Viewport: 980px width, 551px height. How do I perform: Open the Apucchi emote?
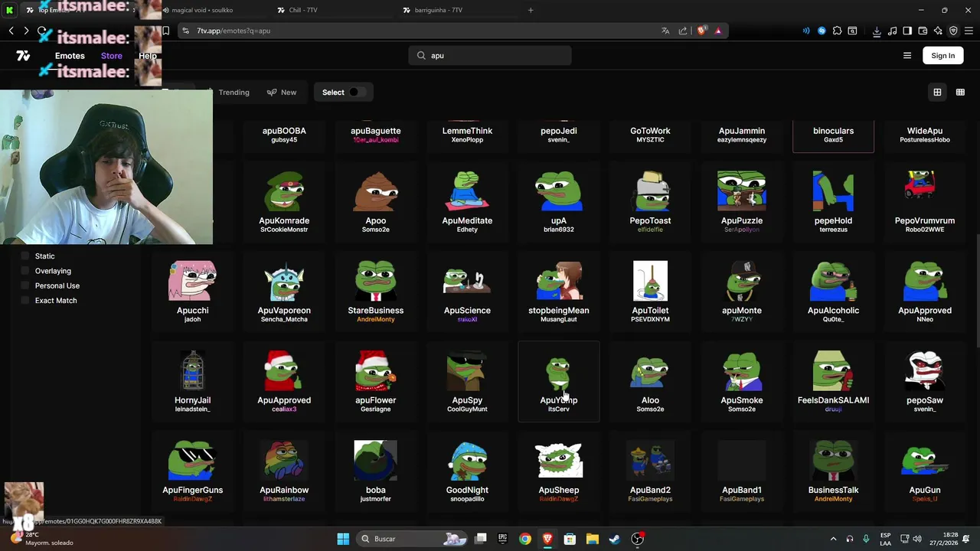coord(192,291)
